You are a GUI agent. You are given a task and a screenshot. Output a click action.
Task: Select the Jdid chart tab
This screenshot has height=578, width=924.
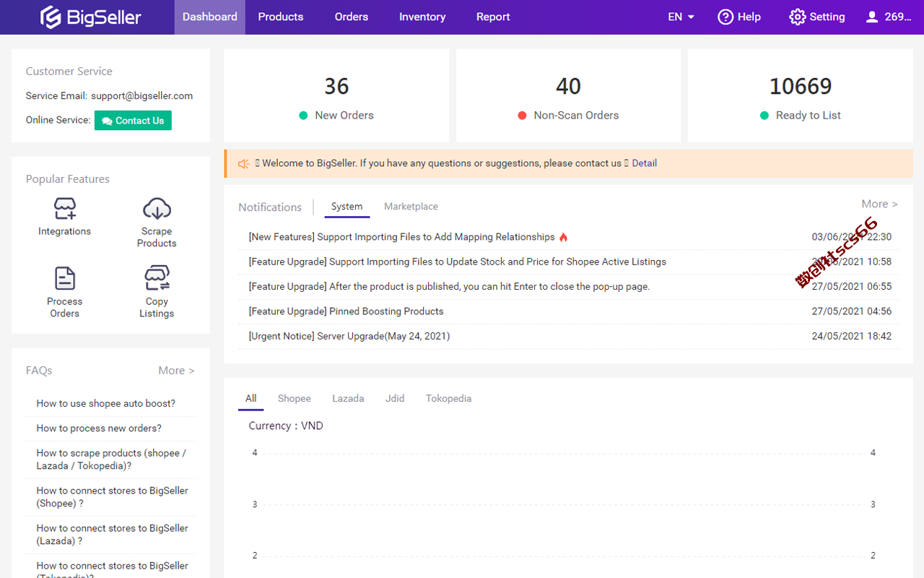[395, 399]
